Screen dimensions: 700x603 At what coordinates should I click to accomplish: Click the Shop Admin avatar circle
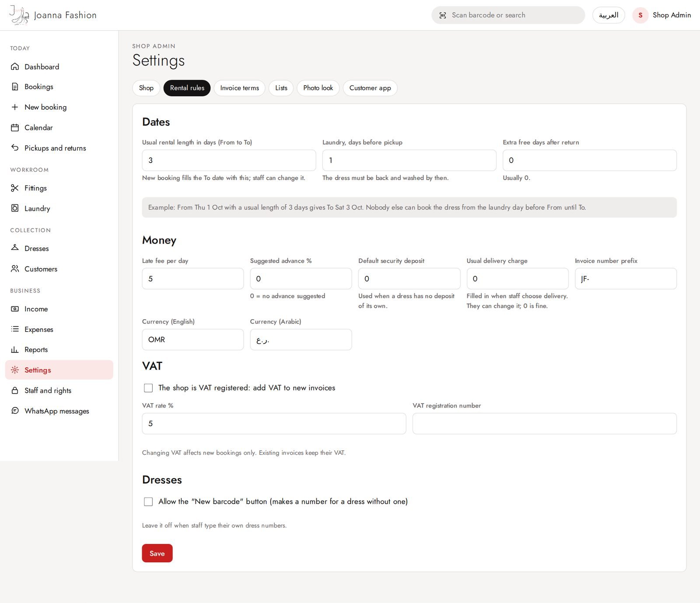[x=640, y=15]
